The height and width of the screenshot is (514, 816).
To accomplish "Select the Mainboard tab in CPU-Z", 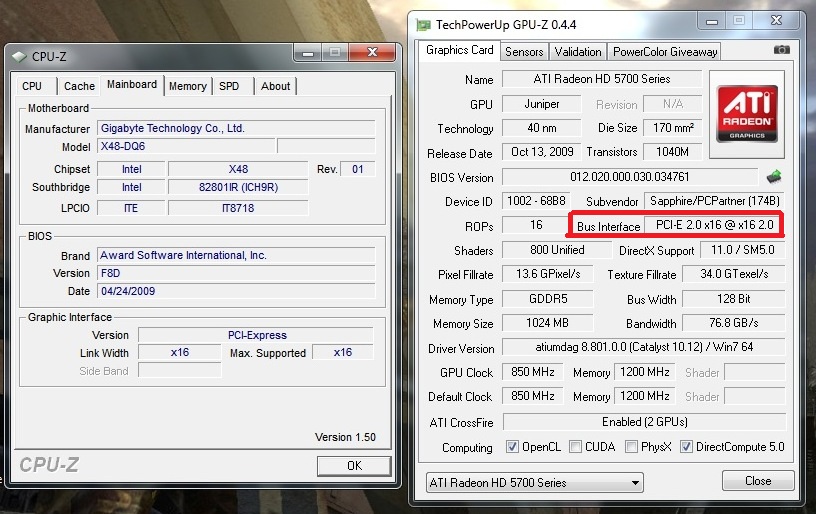I will tap(132, 84).
